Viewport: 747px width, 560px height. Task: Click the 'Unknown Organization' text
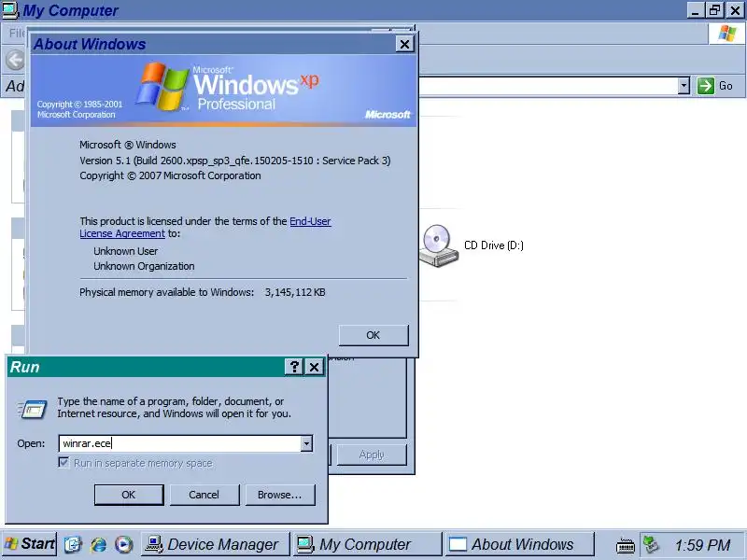tap(144, 266)
